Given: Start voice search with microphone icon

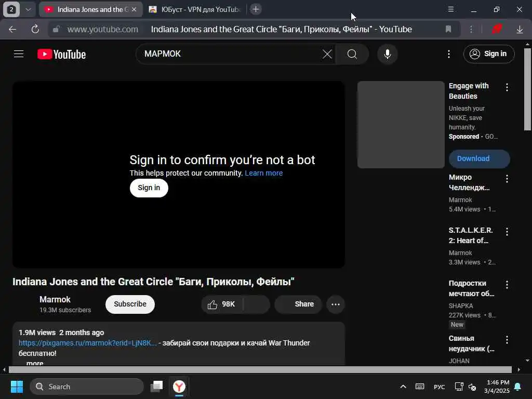Looking at the screenshot, I should pyautogui.click(x=387, y=54).
